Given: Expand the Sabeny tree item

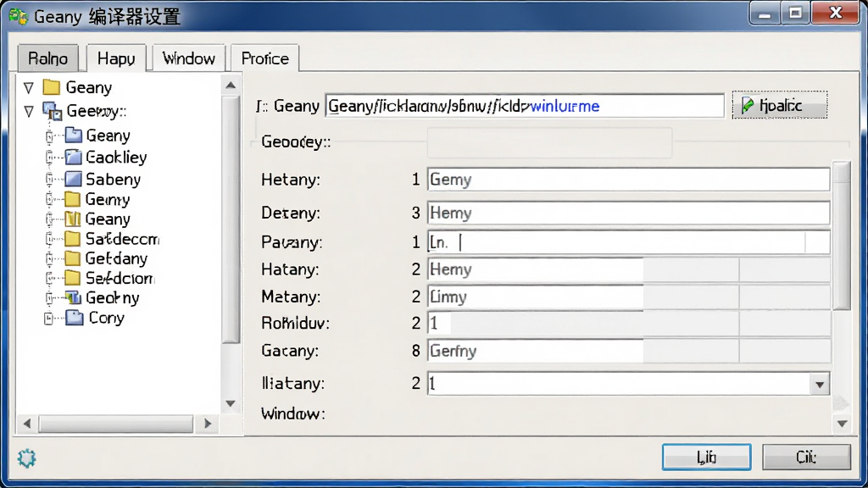Looking at the screenshot, I should coord(49,180).
